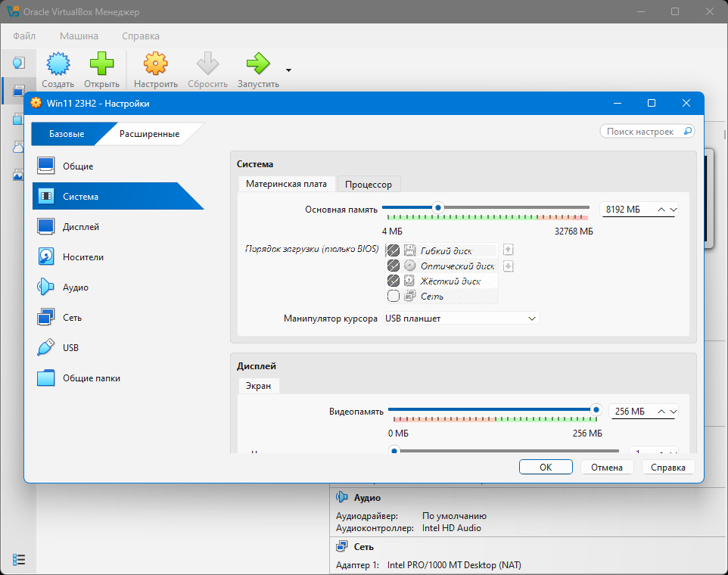Open the Дисплей settings category
This screenshot has width=728, height=575.
pos(80,227)
